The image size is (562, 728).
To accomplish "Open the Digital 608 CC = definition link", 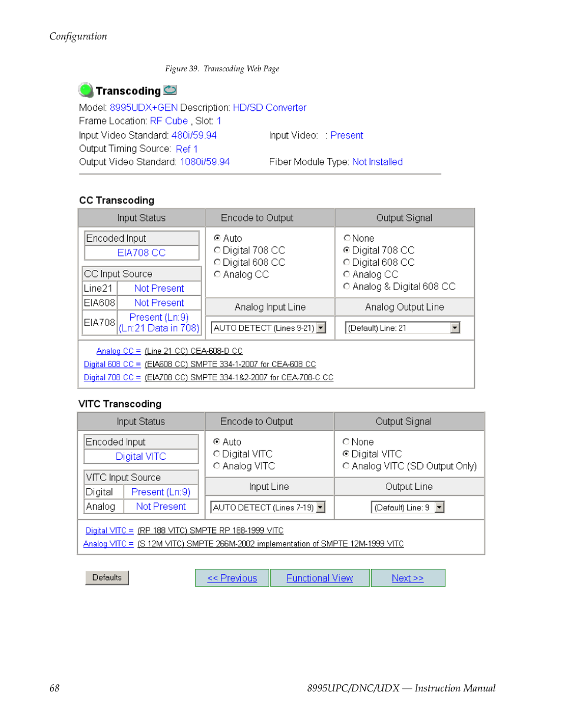I will click(x=113, y=364).
